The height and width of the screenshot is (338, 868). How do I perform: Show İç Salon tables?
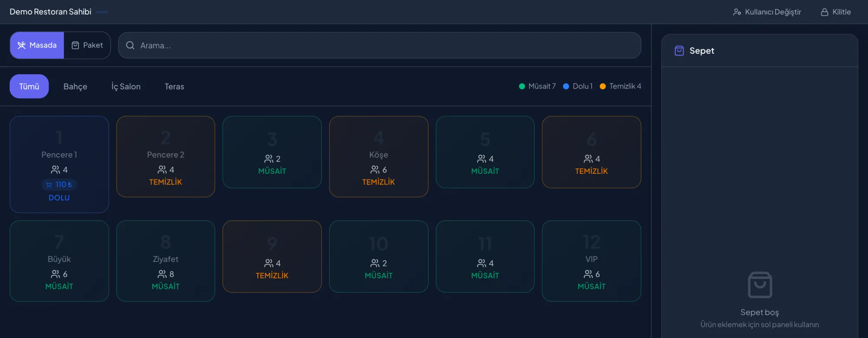(x=126, y=86)
